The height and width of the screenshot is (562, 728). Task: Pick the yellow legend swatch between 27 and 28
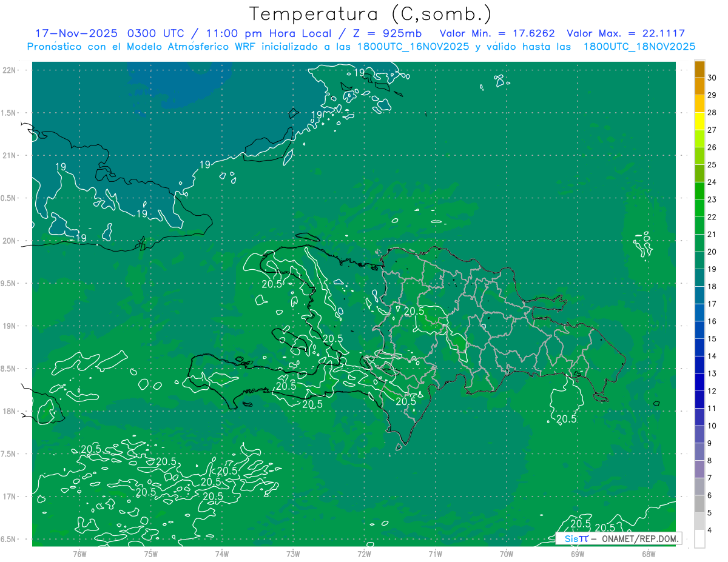tap(700, 121)
